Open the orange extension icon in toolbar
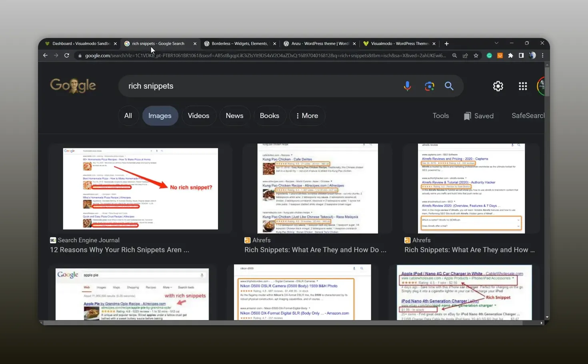588x364 pixels. click(500, 56)
